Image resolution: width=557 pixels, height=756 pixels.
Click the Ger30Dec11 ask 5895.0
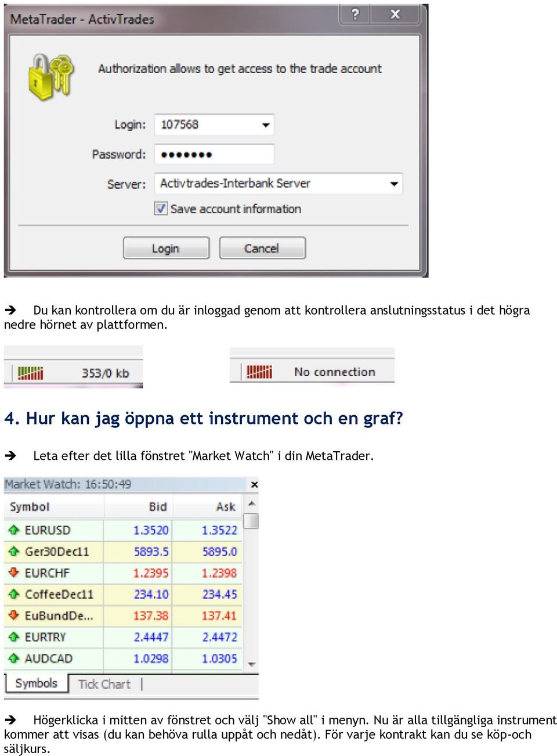[x=219, y=552]
